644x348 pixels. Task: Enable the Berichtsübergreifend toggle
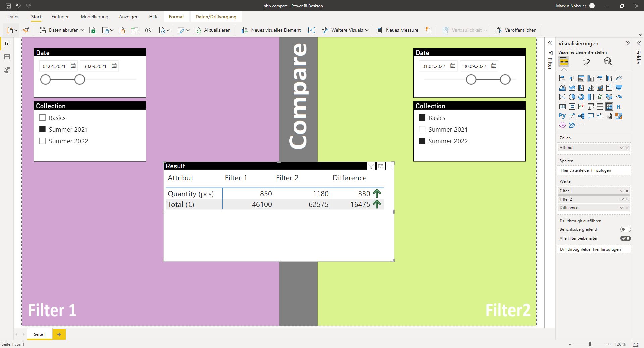click(625, 229)
